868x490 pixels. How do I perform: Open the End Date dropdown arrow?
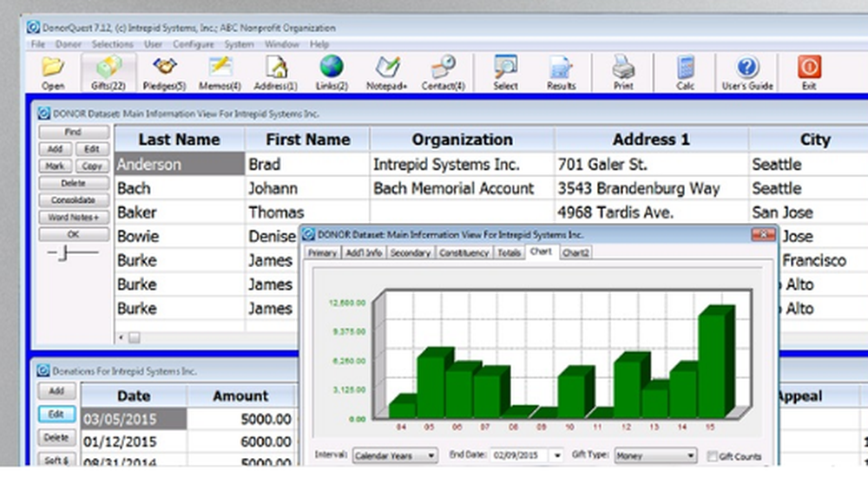point(557,455)
